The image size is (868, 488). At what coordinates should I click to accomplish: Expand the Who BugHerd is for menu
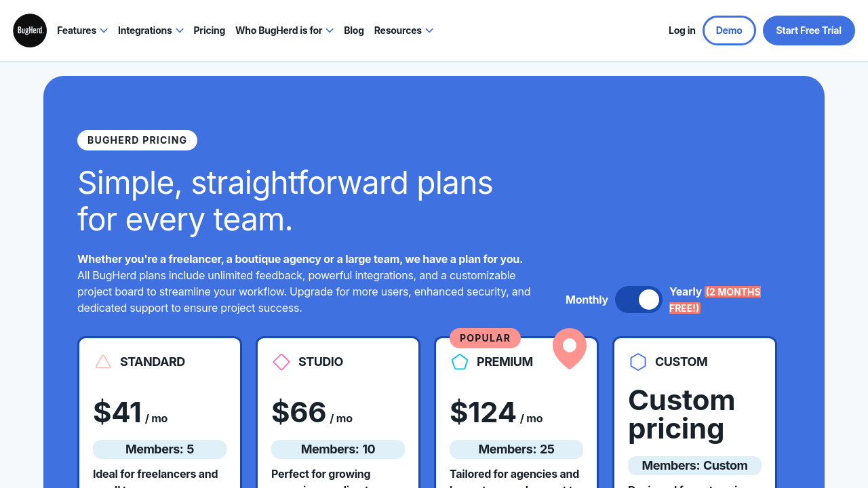coord(284,30)
